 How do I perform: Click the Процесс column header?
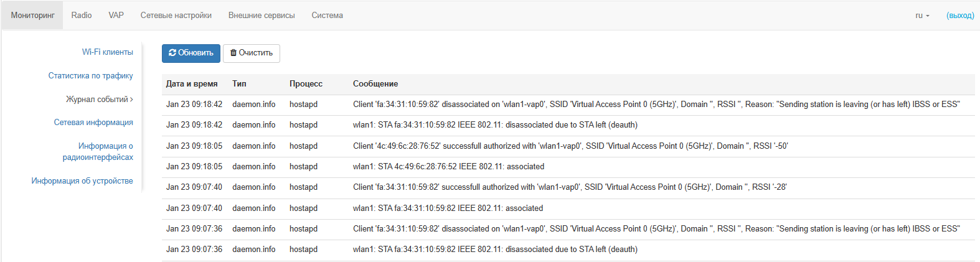click(x=306, y=84)
